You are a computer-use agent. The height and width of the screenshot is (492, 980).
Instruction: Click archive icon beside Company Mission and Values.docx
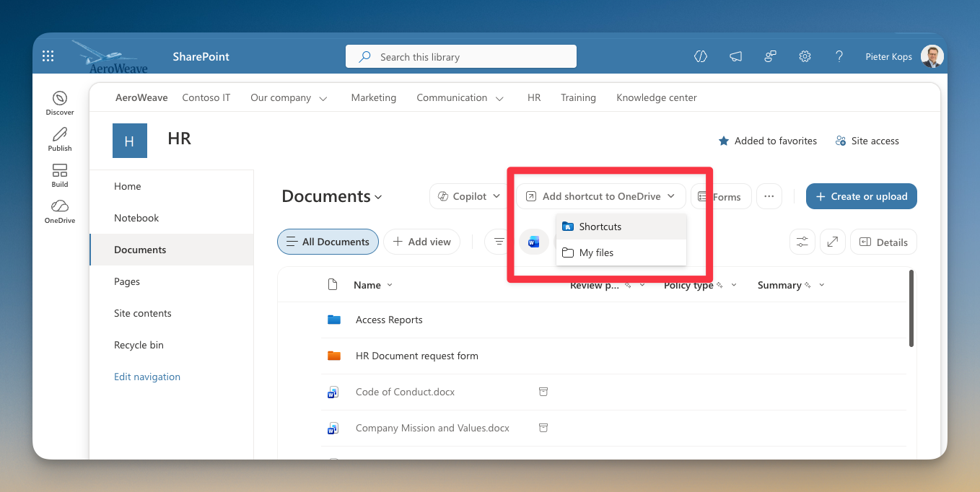[x=543, y=428]
